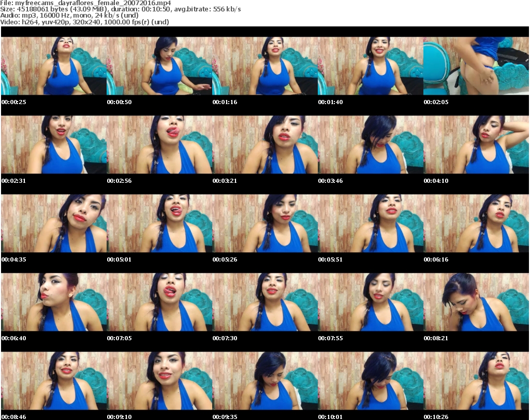This screenshot has height=420, width=530.
Task: Click the frame thumbnail above 00:02:56
Action: [x=159, y=144]
